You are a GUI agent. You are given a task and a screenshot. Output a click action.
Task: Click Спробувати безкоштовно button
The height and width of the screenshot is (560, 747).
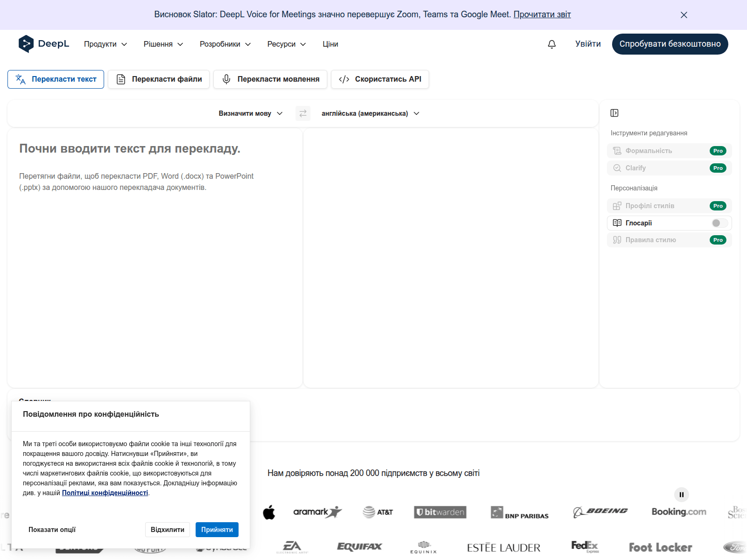(x=670, y=44)
